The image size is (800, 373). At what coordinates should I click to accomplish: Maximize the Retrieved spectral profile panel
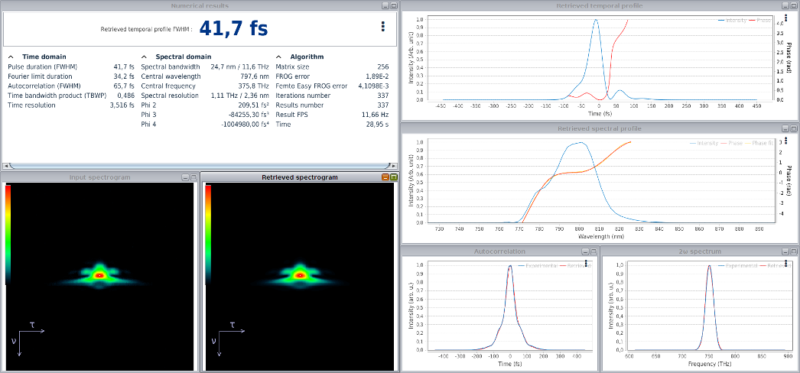pyautogui.click(x=793, y=129)
